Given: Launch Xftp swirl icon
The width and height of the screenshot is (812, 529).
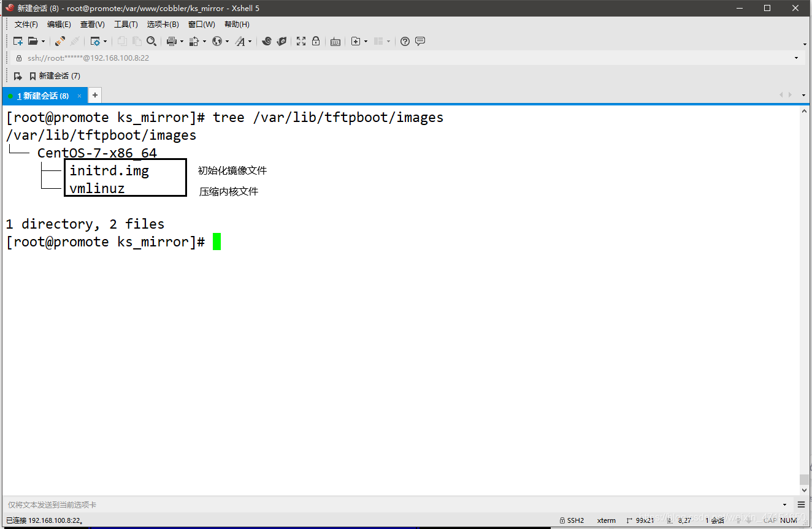Looking at the screenshot, I should pyautogui.click(x=267, y=41).
